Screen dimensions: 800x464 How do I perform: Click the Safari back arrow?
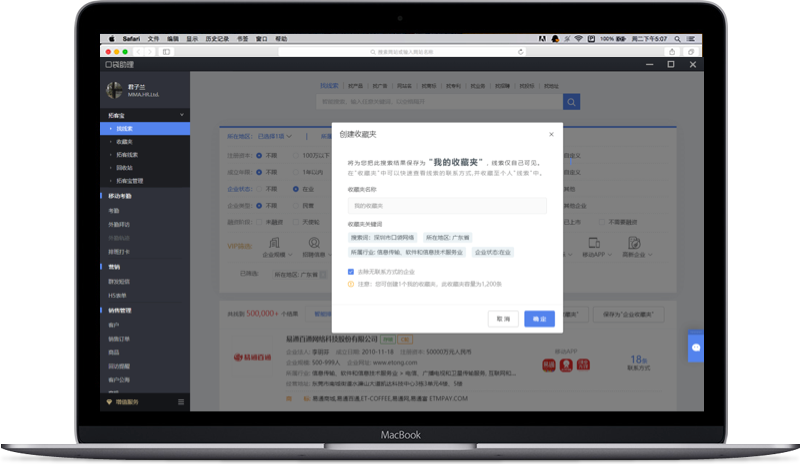click(x=138, y=51)
